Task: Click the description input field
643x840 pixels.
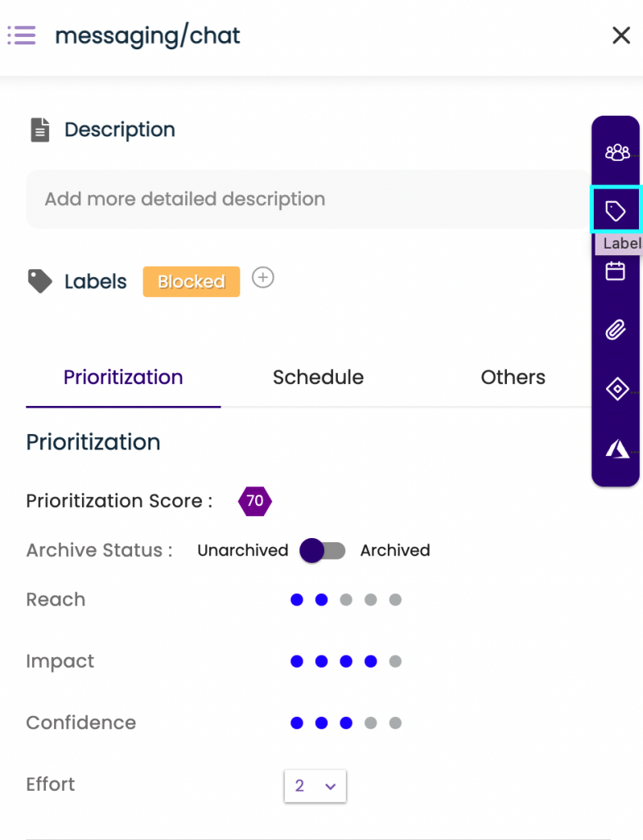Action: pyautogui.click(x=308, y=199)
